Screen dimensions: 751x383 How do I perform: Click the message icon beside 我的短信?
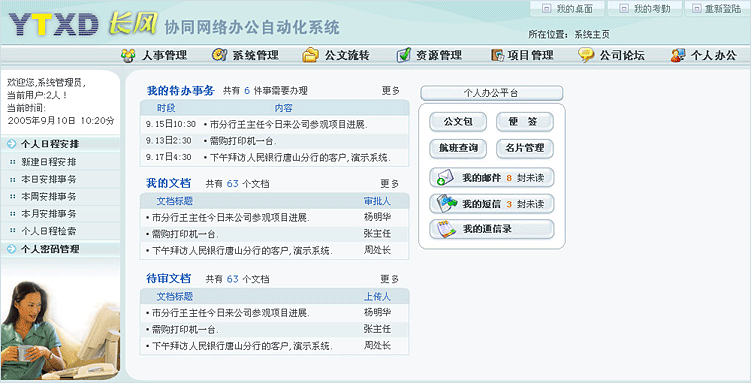446,203
